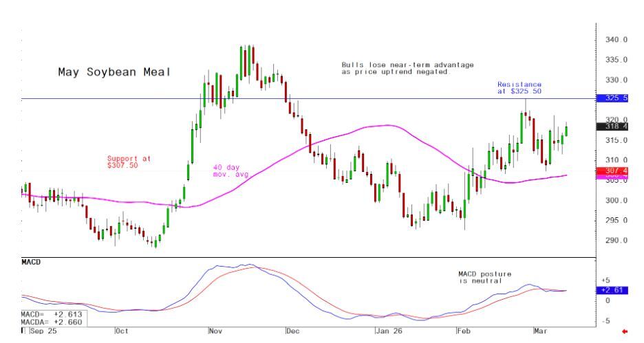Viewport: 644px width, 343px height.
Task: Select the MACD panel label
Action: point(32,263)
